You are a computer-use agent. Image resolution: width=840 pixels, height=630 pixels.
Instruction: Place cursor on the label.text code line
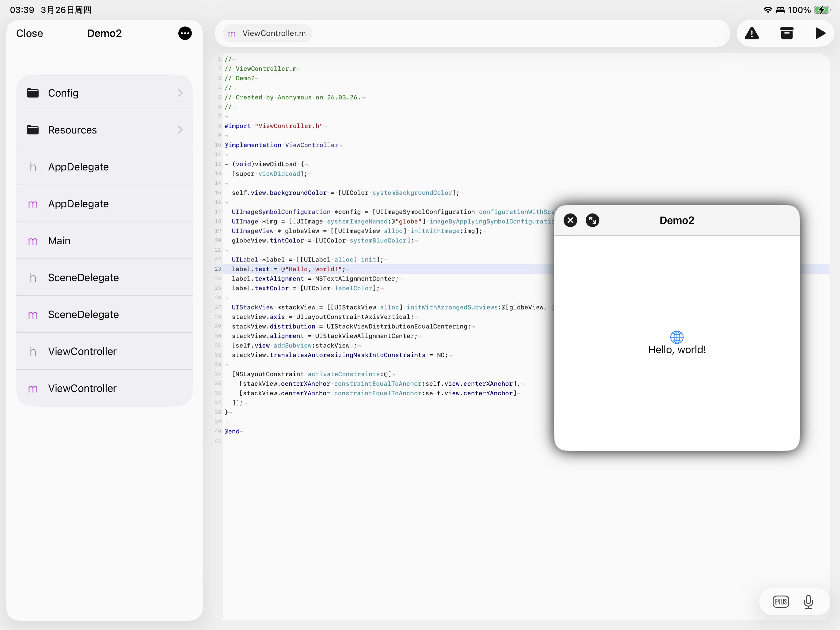pos(289,269)
